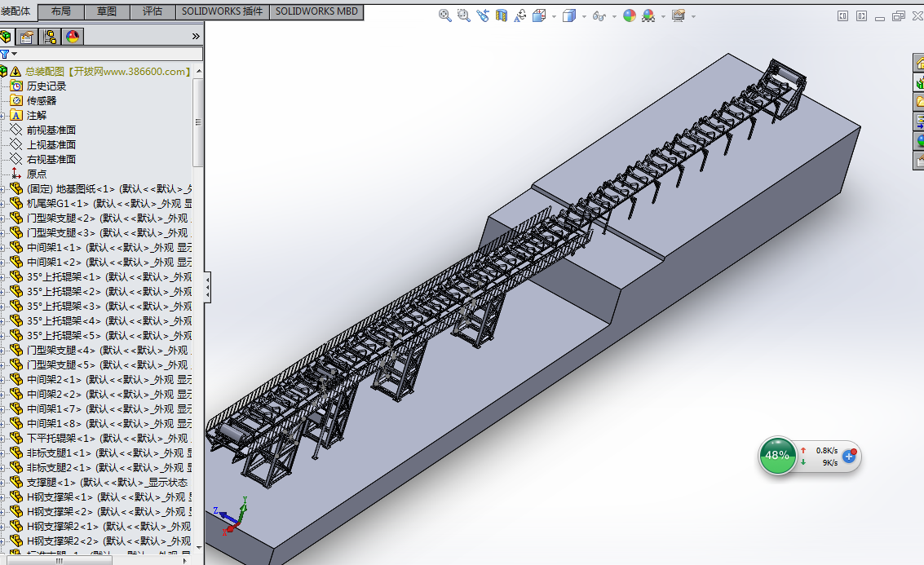Viewport: 924px width, 565px height.
Task: Click the Previous View icon
Action: pos(483,15)
